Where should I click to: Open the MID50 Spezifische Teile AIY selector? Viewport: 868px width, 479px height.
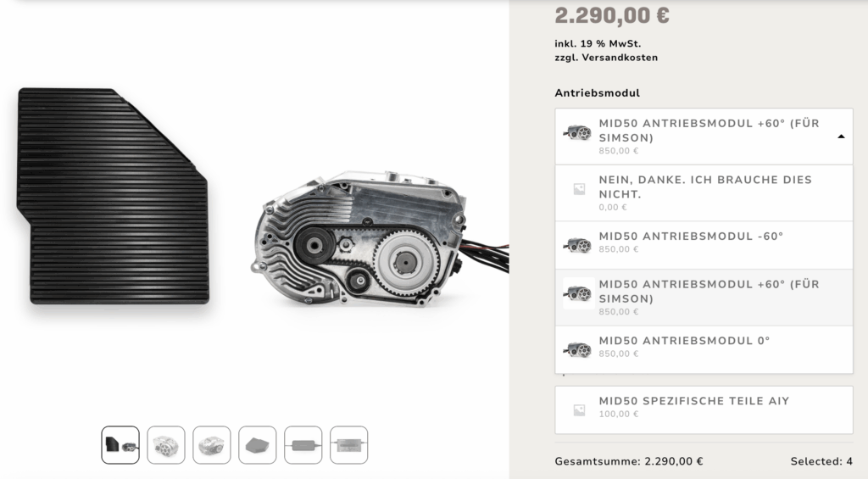click(704, 409)
